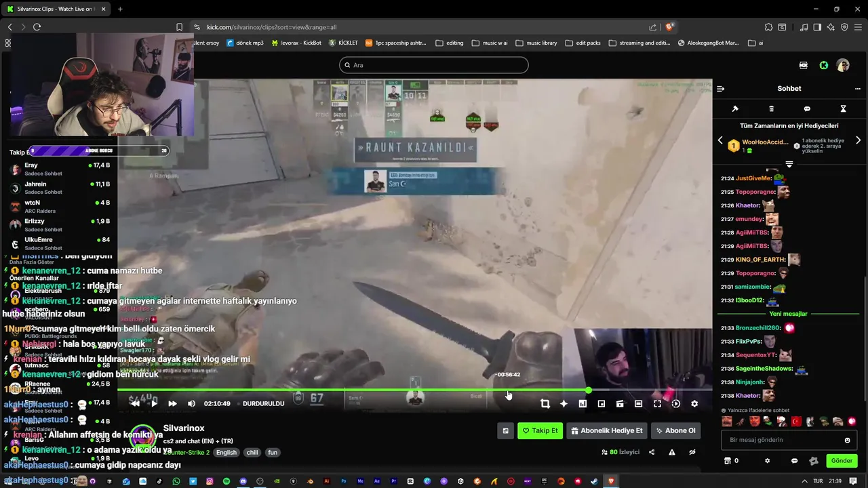
Task: Open the editing bookmarks folder
Action: [x=450, y=43]
